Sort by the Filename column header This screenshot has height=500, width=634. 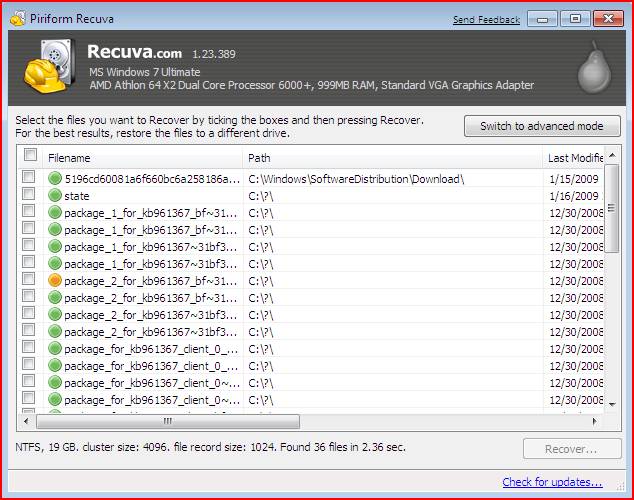143,158
